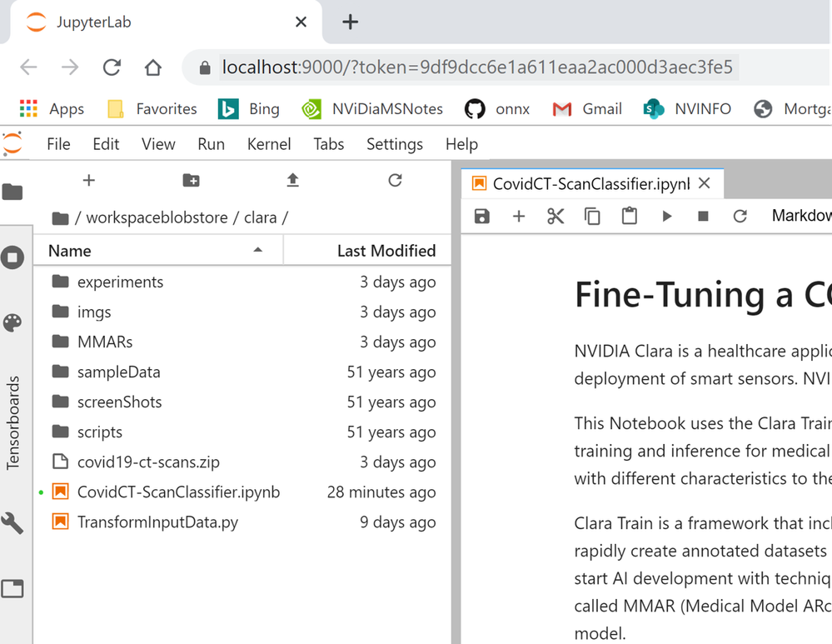832x644 pixels.
Task: Create a new launcher with plus icon
Action: 89,181
